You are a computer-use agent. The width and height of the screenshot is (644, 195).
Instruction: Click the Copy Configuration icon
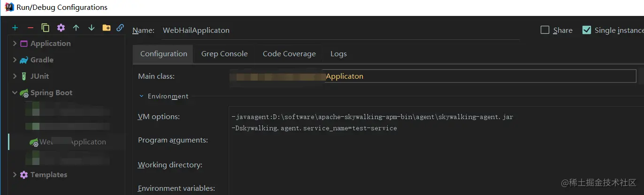point(46,28)
